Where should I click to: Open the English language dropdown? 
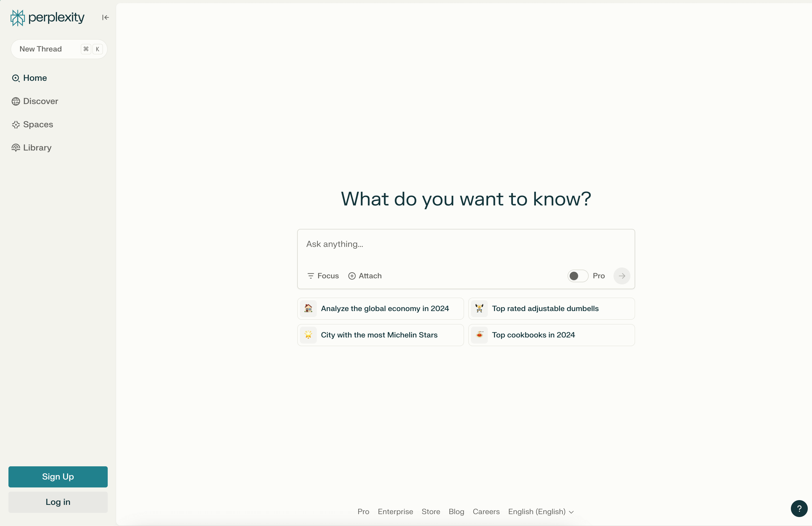point(541,512)
